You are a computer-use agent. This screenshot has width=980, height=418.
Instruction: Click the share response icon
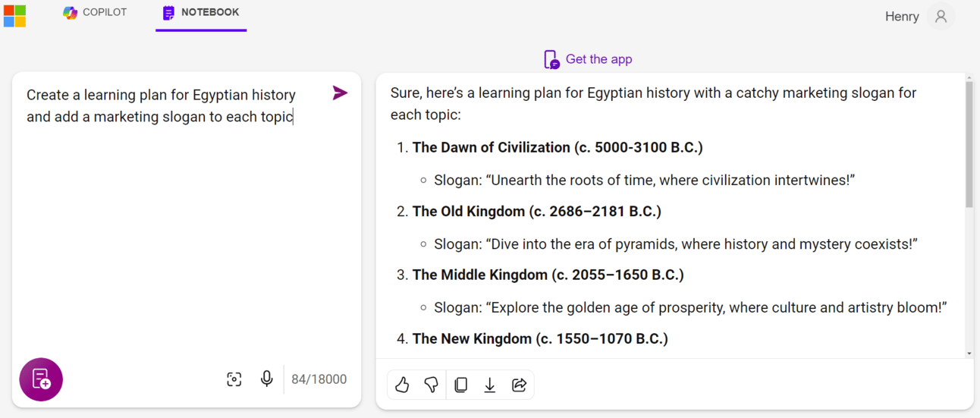[x=519, y=385]
